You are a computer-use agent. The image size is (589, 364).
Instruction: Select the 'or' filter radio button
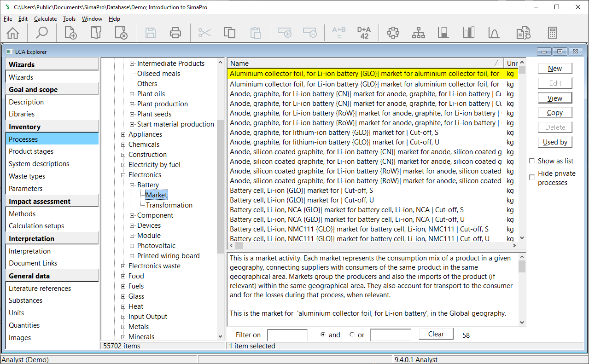(x=352, y=335)
